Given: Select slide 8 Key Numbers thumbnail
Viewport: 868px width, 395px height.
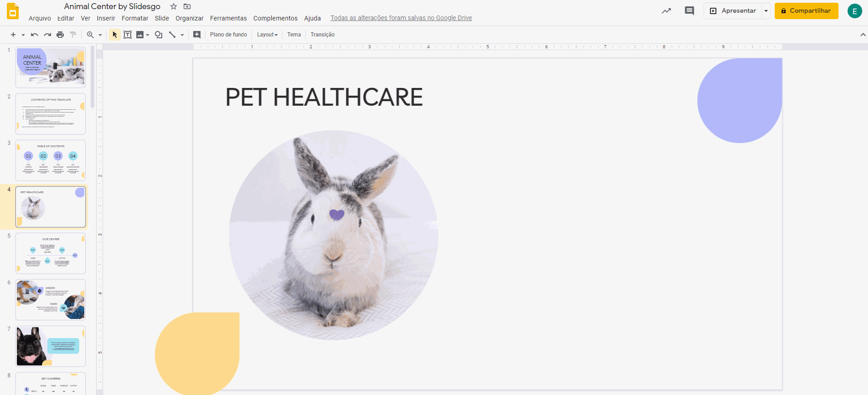Looking at the screenshot, I should (x=51, y=384).
